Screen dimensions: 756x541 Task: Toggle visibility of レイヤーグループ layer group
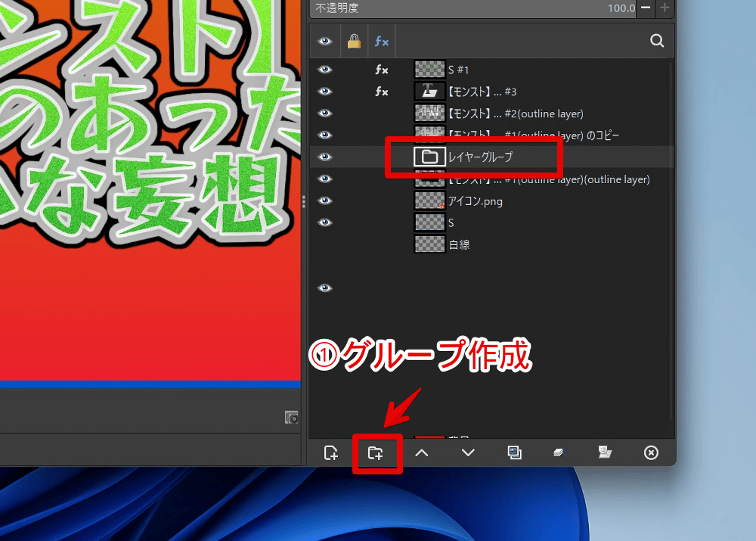point(325,157)
